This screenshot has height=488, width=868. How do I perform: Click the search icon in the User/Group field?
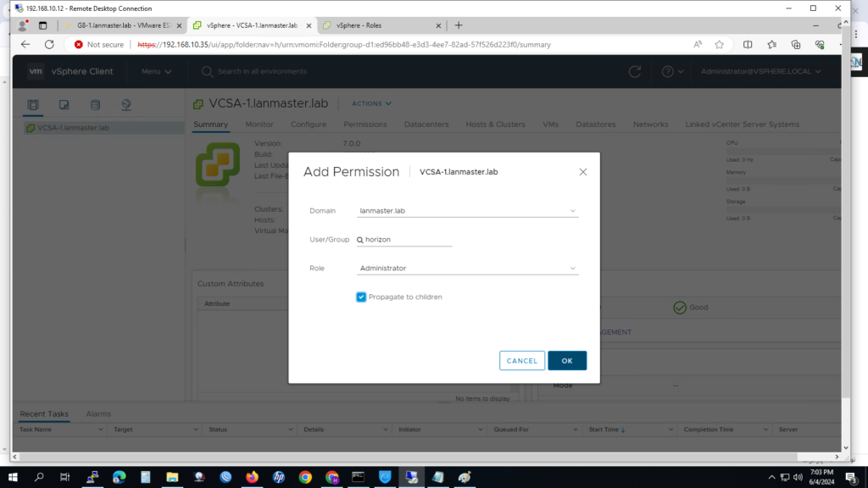click(359, 240)
